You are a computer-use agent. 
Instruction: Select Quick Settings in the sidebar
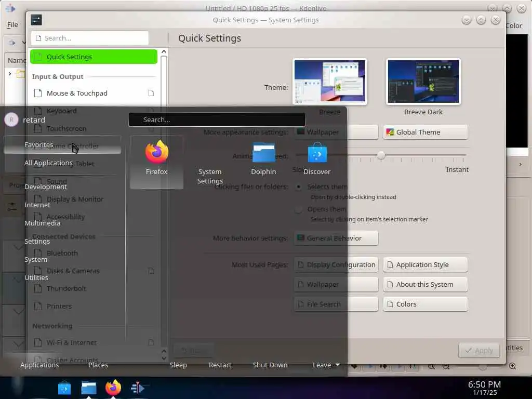pyautogui.click(x=94, y=57)
